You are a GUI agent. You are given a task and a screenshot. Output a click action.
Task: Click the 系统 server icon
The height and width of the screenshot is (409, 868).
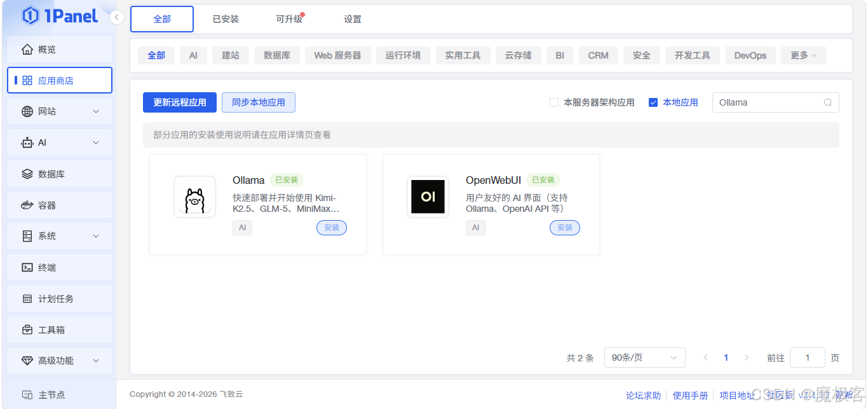[27, 236]
